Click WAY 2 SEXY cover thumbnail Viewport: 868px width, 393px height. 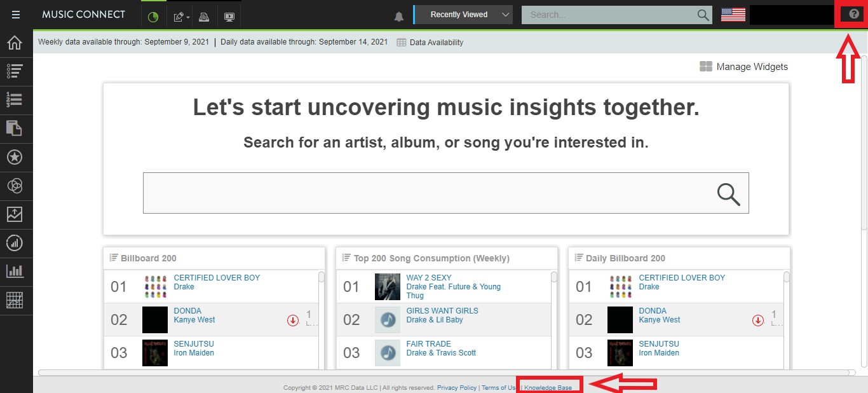388,287
